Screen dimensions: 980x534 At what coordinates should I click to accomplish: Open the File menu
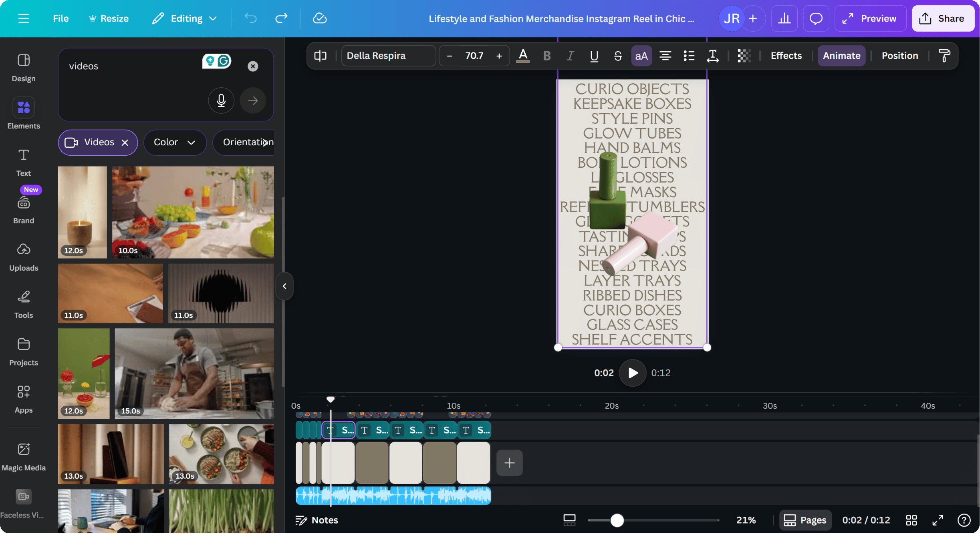(x=60, y=18)
